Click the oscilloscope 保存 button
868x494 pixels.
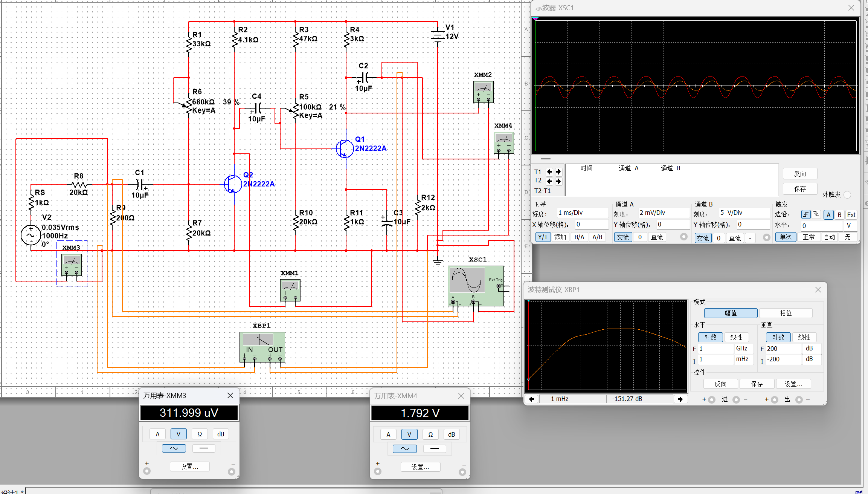[800, 189]
